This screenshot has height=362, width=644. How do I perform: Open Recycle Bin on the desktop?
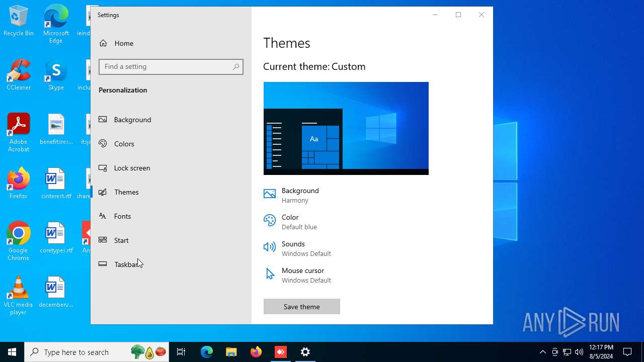[x=19, y=22]
